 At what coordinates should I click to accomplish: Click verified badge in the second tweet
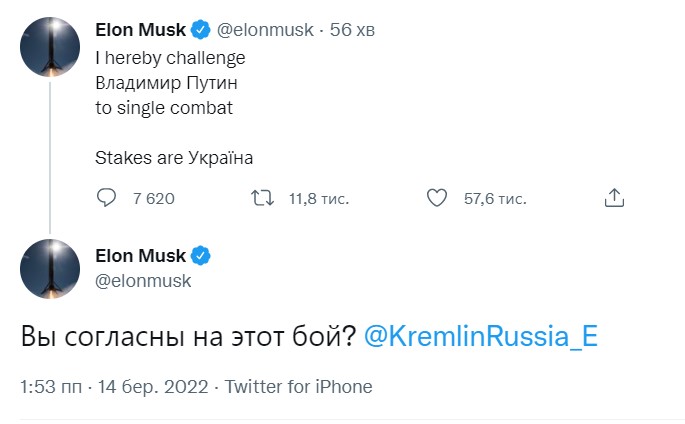click(x=199, y=256)
